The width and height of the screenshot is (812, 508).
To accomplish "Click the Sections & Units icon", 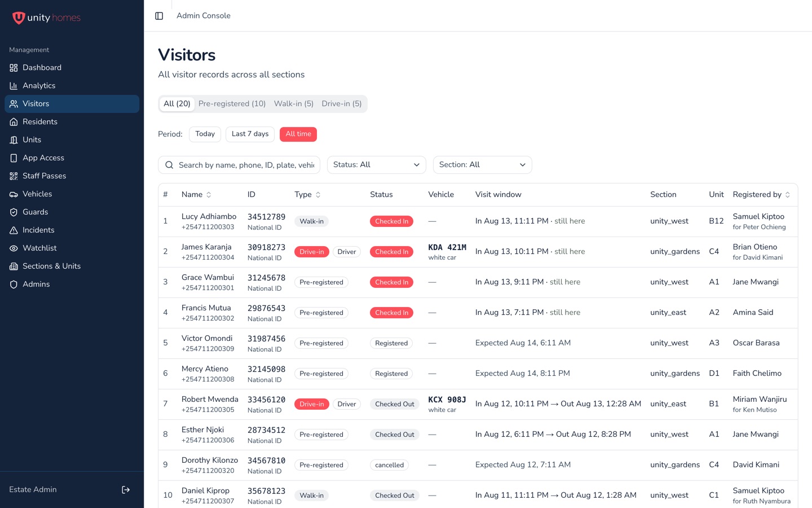I will 14,266.
